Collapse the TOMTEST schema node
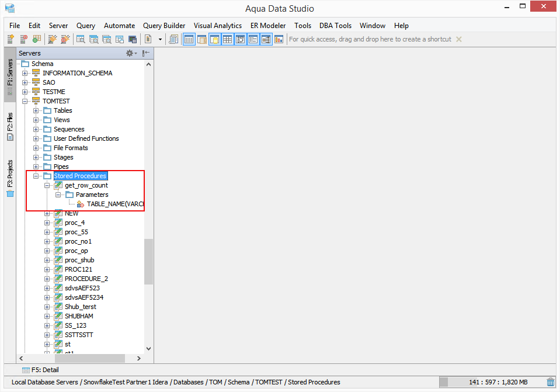 pyautogui.click(x=25, y=101)
